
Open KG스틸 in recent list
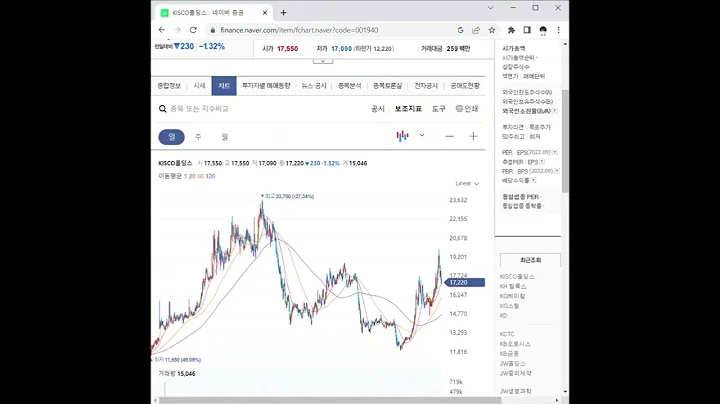pos(509,306)
